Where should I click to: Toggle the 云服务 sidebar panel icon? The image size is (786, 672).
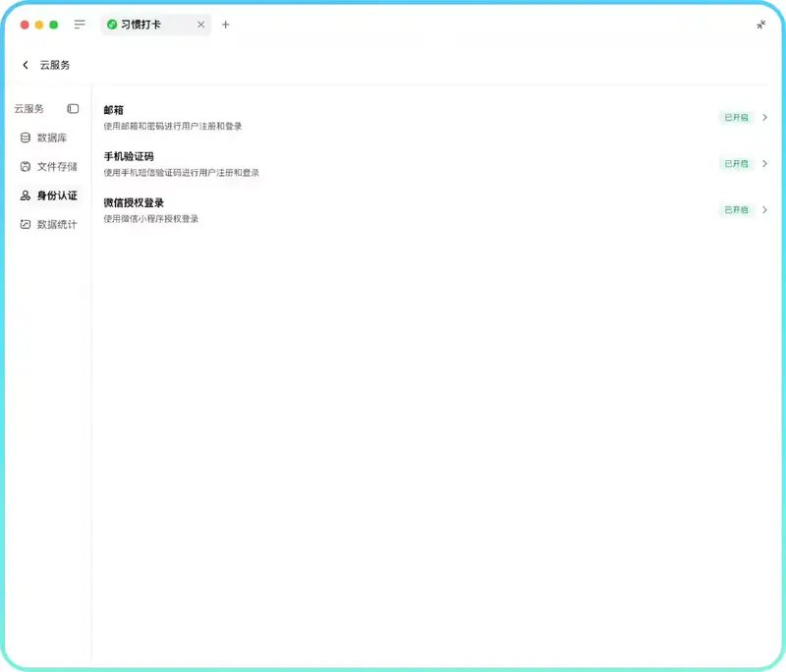73,109
